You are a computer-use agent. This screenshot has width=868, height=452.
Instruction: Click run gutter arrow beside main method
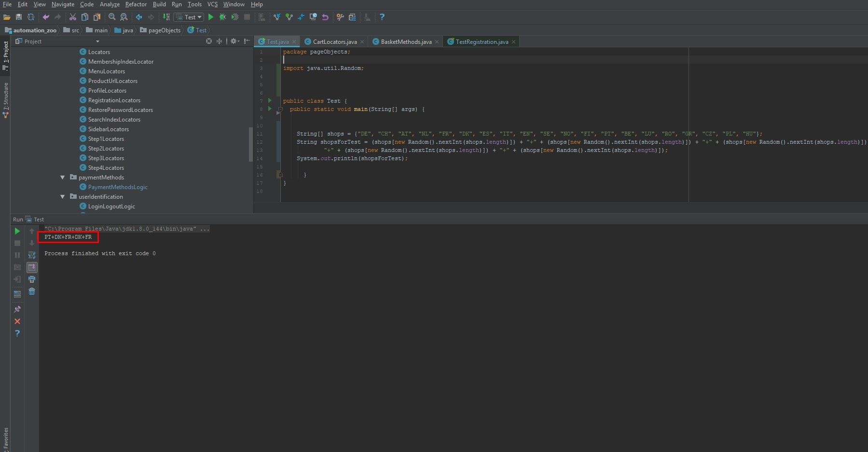click(x=270, y=109)
